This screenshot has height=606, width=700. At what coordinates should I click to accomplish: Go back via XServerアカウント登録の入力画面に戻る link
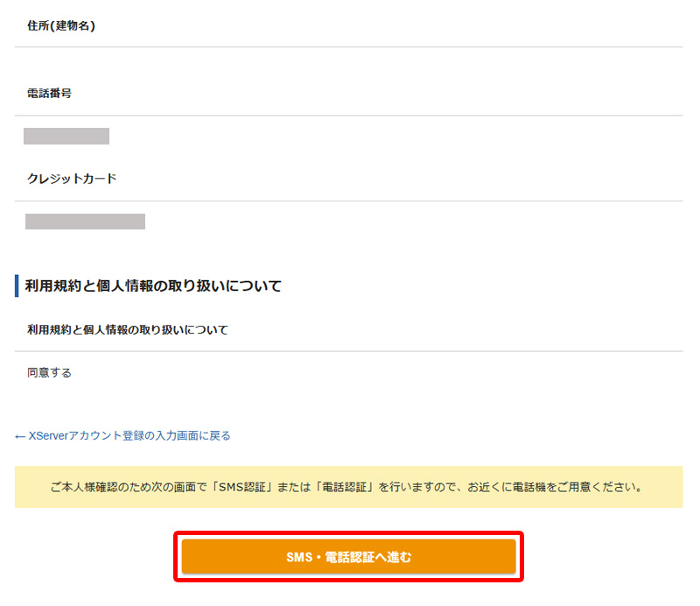[129, 435]
